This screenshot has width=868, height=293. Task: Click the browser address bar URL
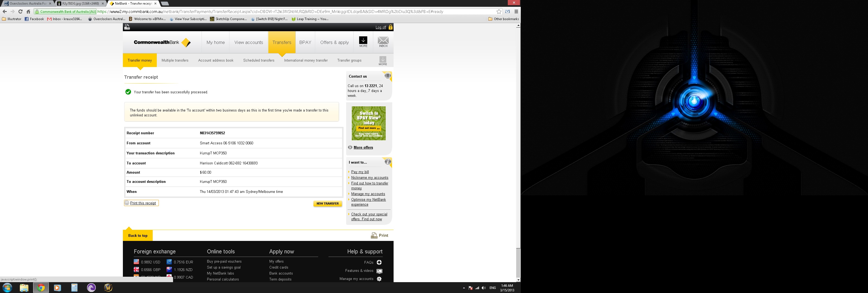click(x=270, y=11)
